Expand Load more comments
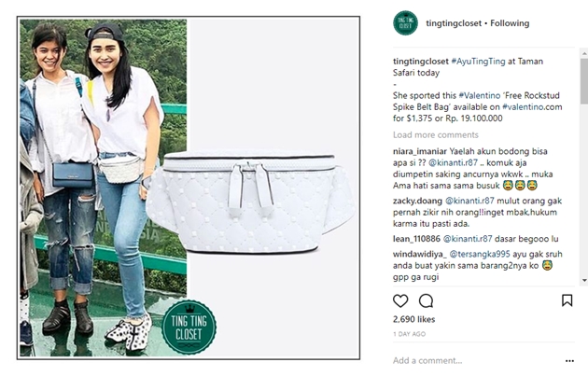The height and width of the screenshot is (376, 588). [x=435, y=135]
